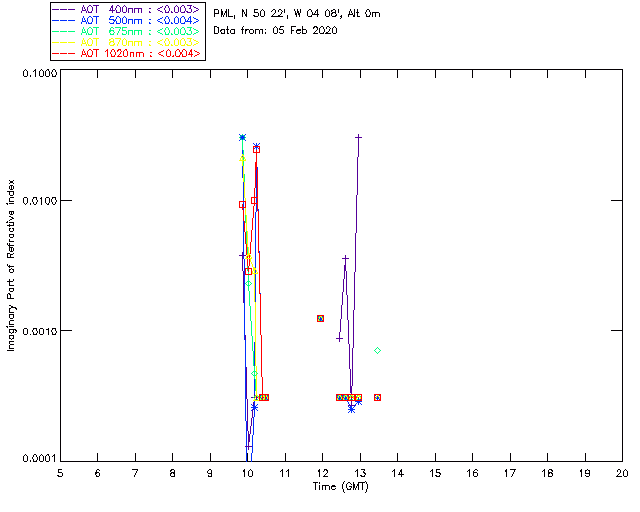Viewport: 640px width, 512px height.
Task: Click the AOT 675nm legend entry
Action: coord(127,31)
